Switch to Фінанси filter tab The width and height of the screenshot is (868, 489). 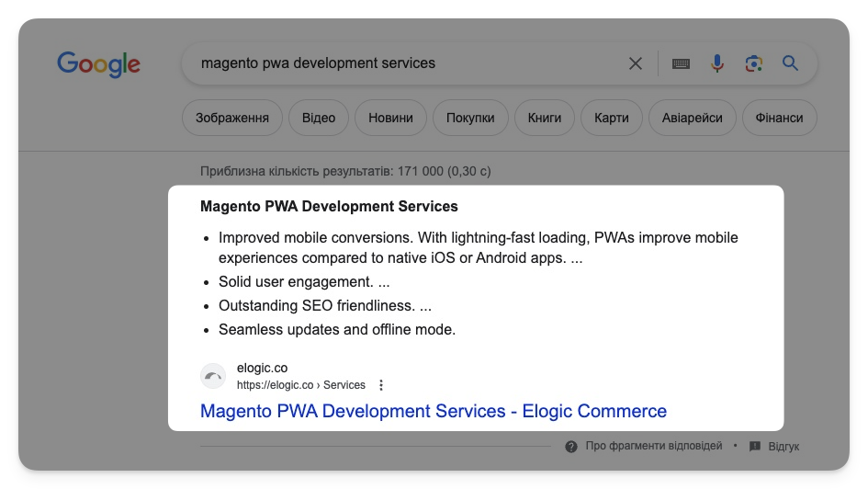(779, 118)
